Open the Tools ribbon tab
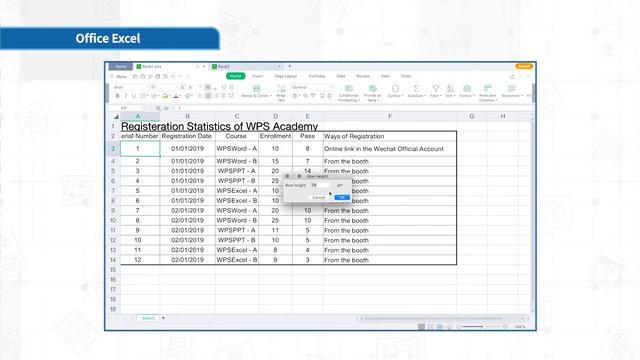 click(x=405, y=76)
